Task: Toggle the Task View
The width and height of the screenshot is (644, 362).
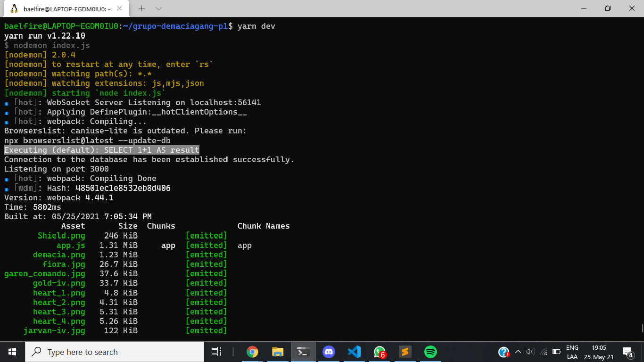Action: 215,352
